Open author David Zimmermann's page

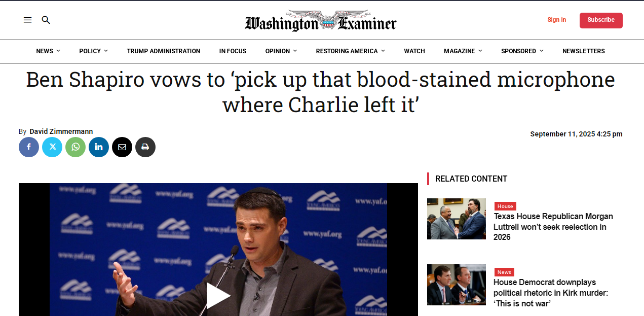point(61,131)
